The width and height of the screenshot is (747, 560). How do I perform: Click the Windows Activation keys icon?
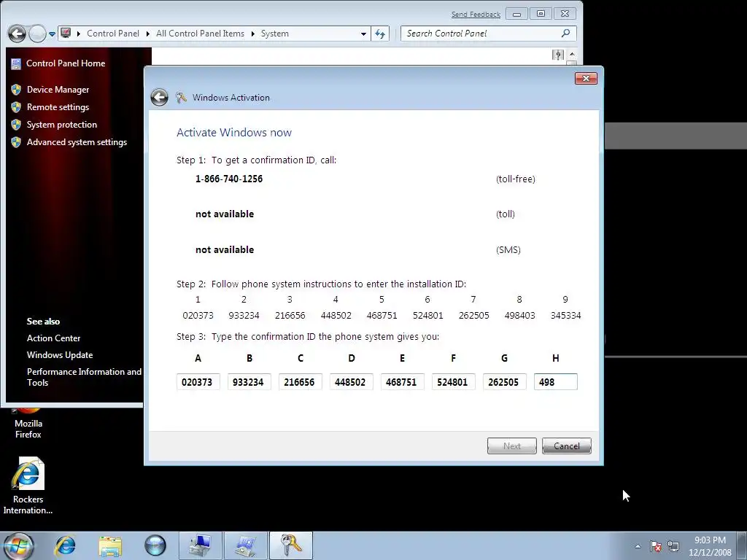[181, 98]
